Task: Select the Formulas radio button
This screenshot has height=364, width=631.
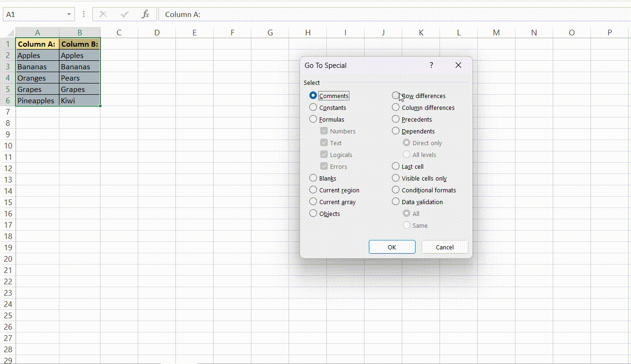Action: (x=313, y=119)
